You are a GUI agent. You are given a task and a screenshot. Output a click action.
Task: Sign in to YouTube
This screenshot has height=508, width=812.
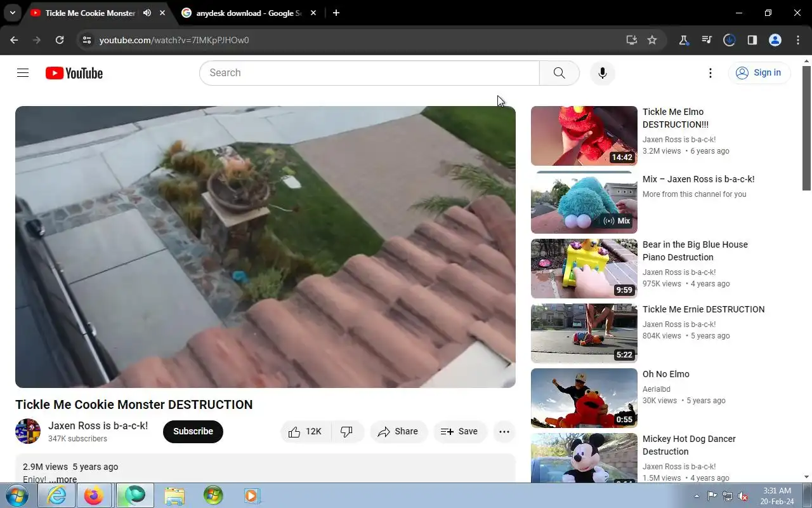point(759,73)
